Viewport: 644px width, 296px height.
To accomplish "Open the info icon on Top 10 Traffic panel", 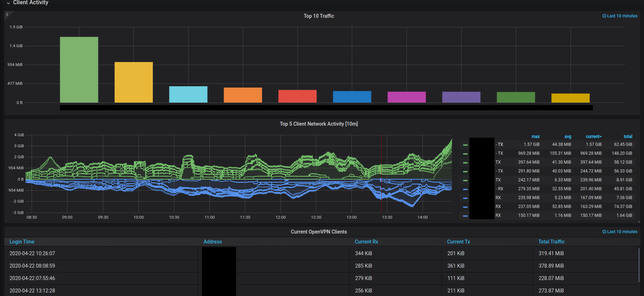I will point(7,14).
